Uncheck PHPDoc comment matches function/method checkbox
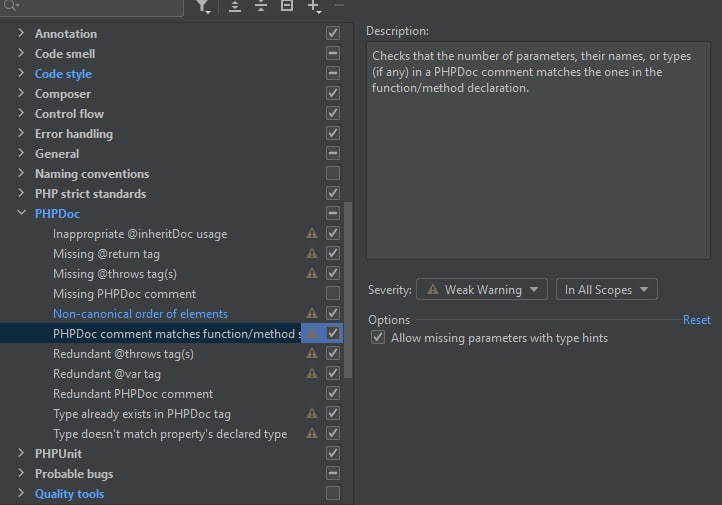This screenshot has height=505, width=722. [333, 333]
